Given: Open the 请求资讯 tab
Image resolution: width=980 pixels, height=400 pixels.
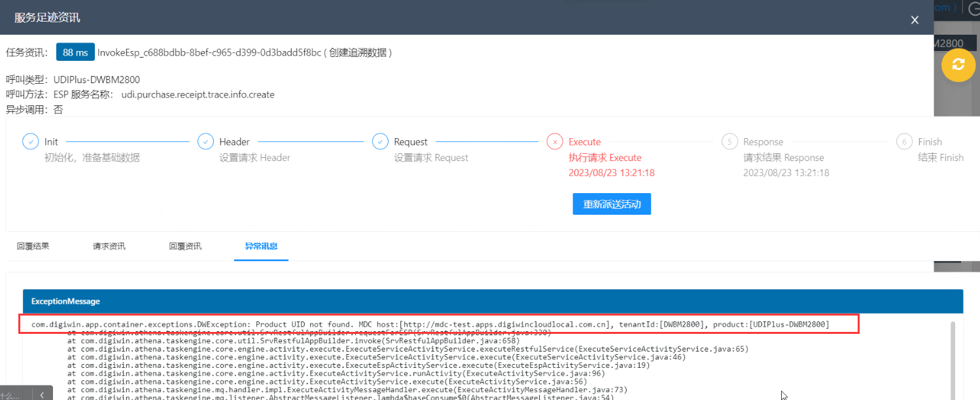Looking at the screenshot, I should pos(109,246).
